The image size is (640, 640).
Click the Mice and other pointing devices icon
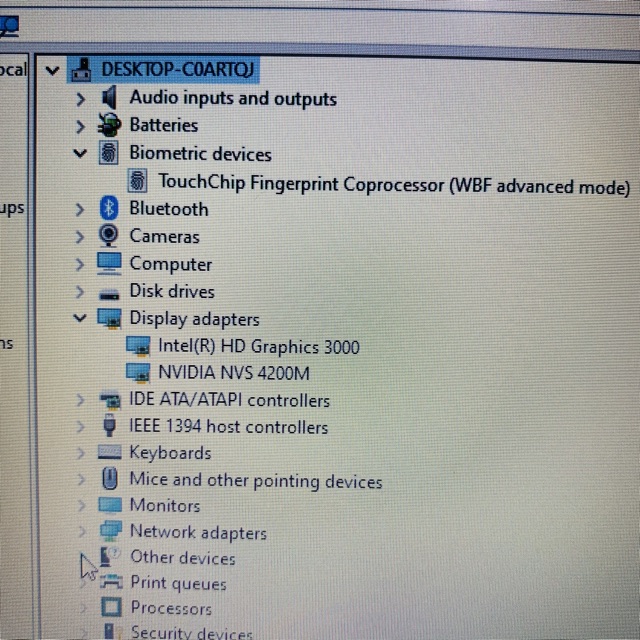pyautogui.click(x=109, y=479)
